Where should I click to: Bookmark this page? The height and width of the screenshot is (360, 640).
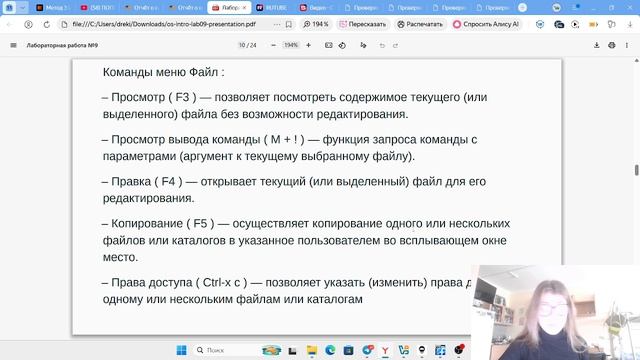289,24
